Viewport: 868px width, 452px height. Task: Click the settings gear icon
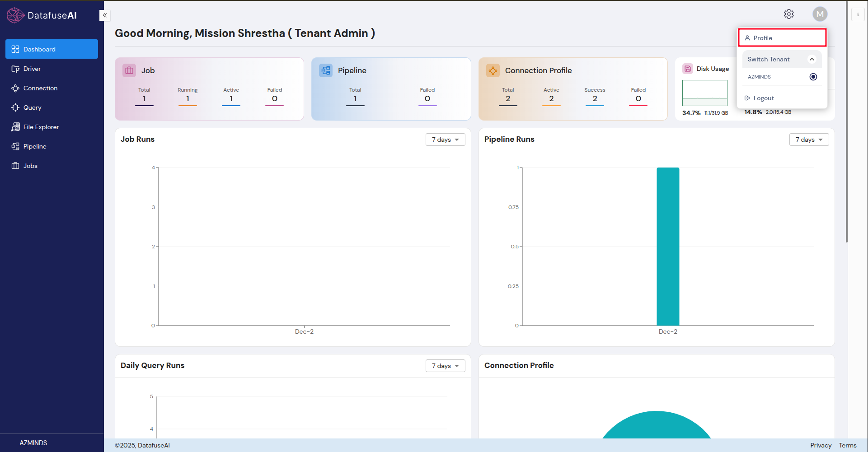pyautogui.click(x=788, y=14)
